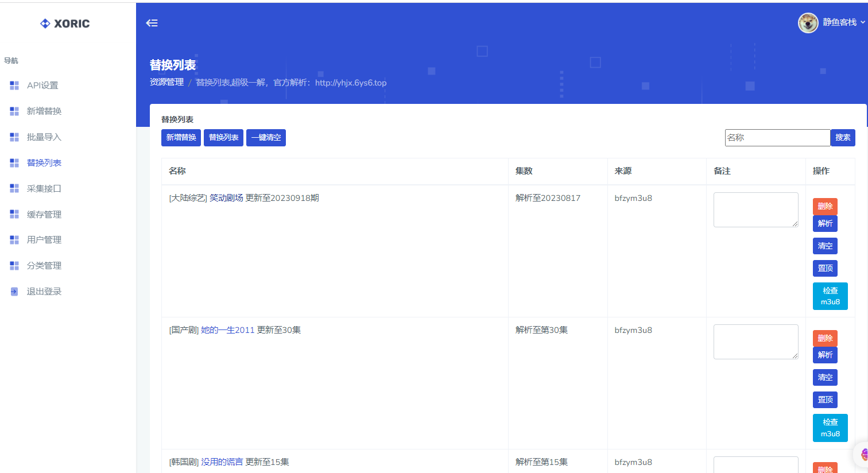Click the user avatar picture
Screen dimensions: 868x473
808,23
